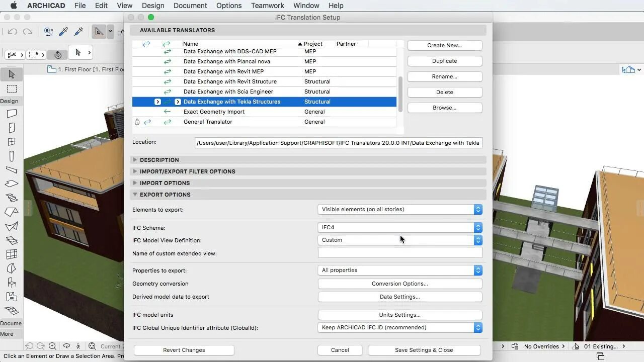Image resolution: width=644 pixels, height=362 pixels.
Task: Select the Object chair tool in the toolbox
Action: [12, 283]
